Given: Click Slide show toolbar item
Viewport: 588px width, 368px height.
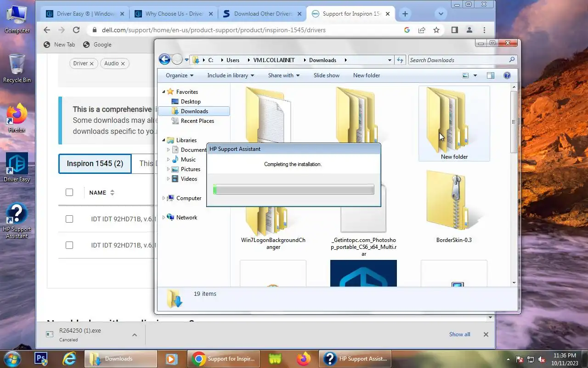Looking at the screenshot, I should (x=327, y=75).
